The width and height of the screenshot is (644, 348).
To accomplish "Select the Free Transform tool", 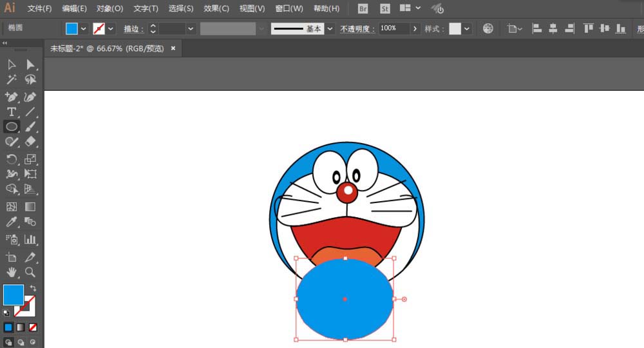I will pyautogui.click(x=30, y=174).
